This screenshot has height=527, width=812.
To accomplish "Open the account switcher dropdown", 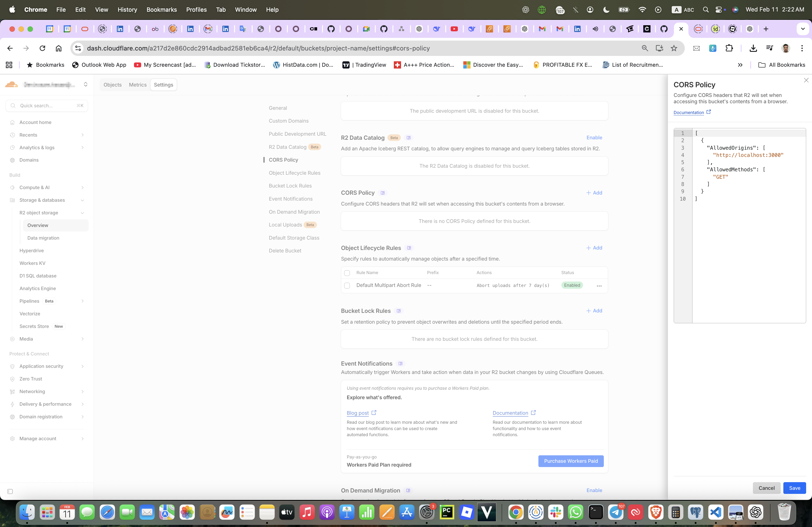I will coord(86,85).
